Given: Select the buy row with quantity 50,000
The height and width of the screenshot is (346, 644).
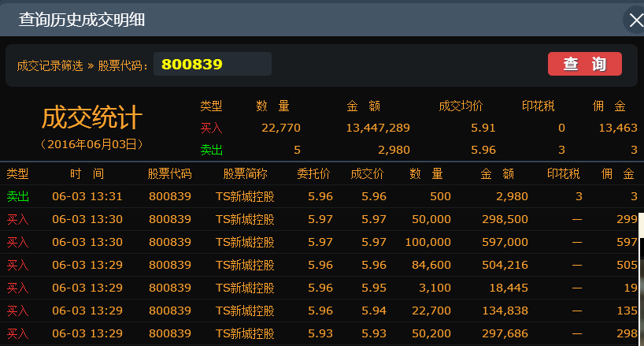Looking at the screenshot, I should click(315, 219).
